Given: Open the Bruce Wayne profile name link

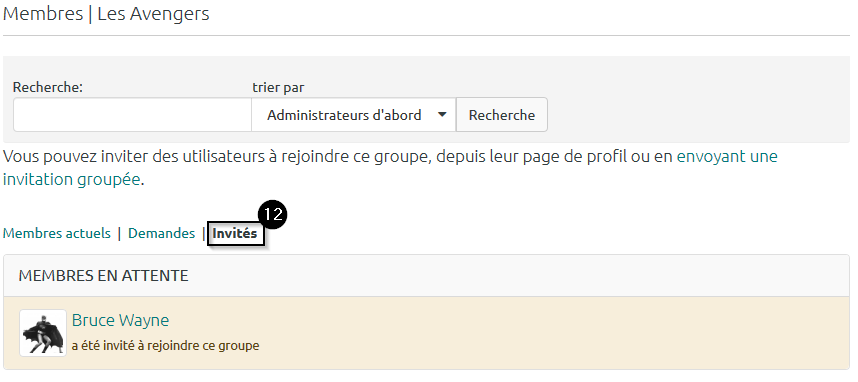Looking at the screenshot, I should click(120, 320).
